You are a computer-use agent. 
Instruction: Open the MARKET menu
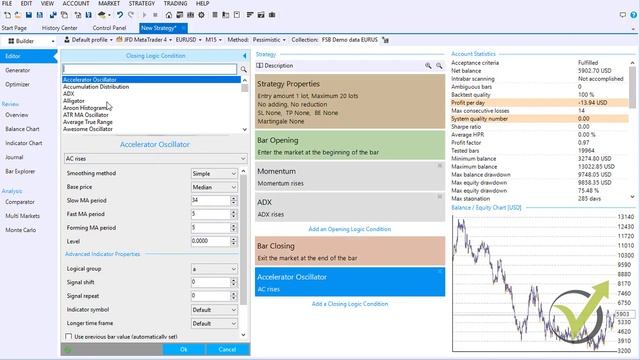109,3
